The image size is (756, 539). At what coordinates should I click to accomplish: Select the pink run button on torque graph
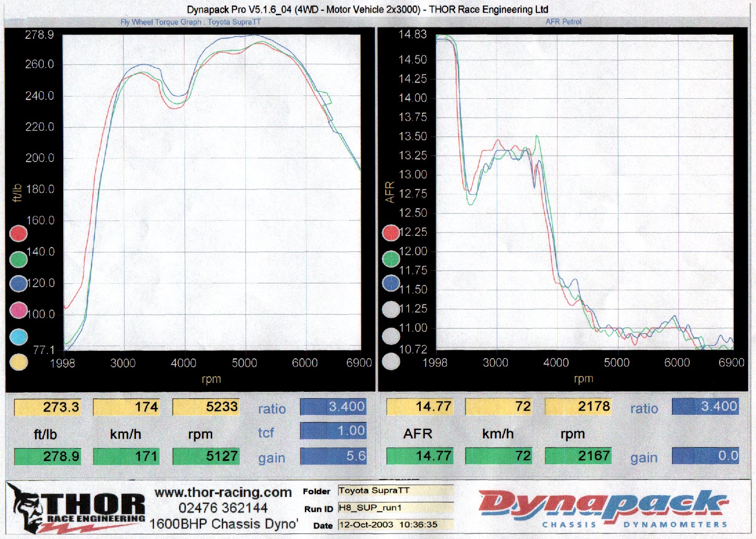pos(18,310)
